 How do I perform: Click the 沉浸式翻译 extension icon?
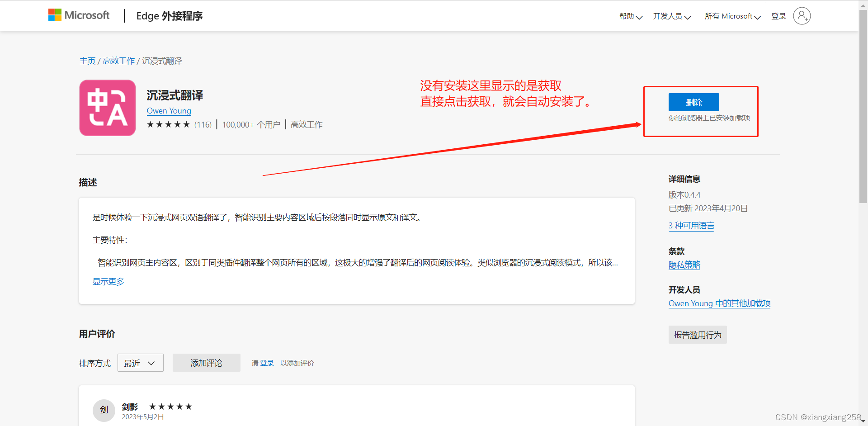(x=108, y=108)
